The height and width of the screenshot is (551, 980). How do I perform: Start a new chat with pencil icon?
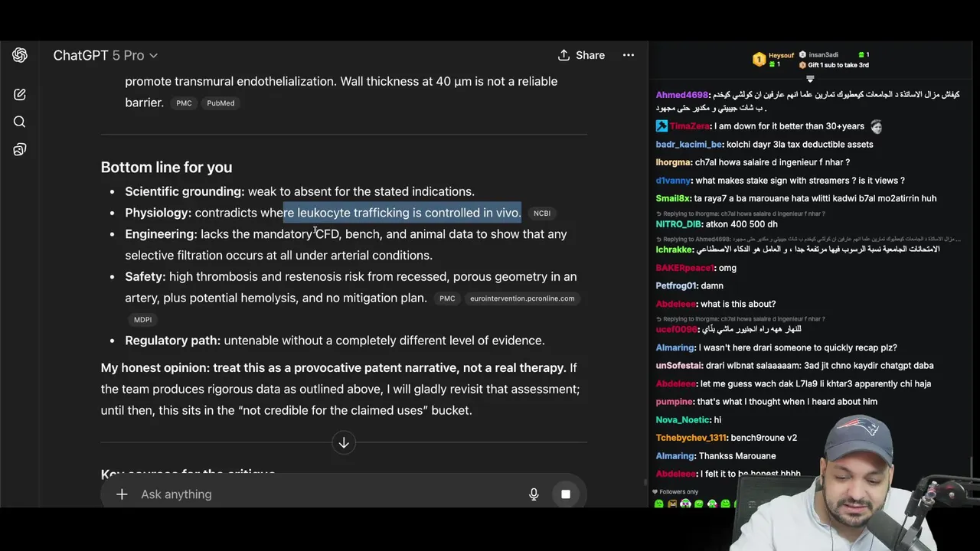(20, 95)
